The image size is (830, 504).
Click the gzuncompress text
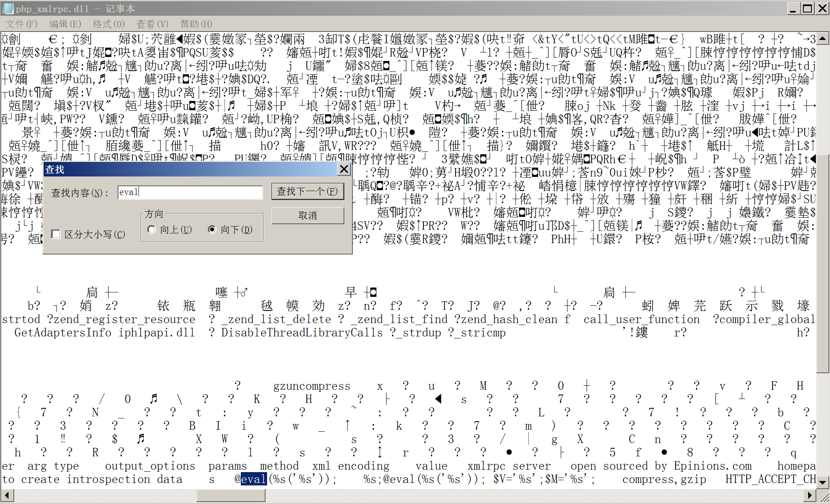pyautogui.click(x=312, y=386)
